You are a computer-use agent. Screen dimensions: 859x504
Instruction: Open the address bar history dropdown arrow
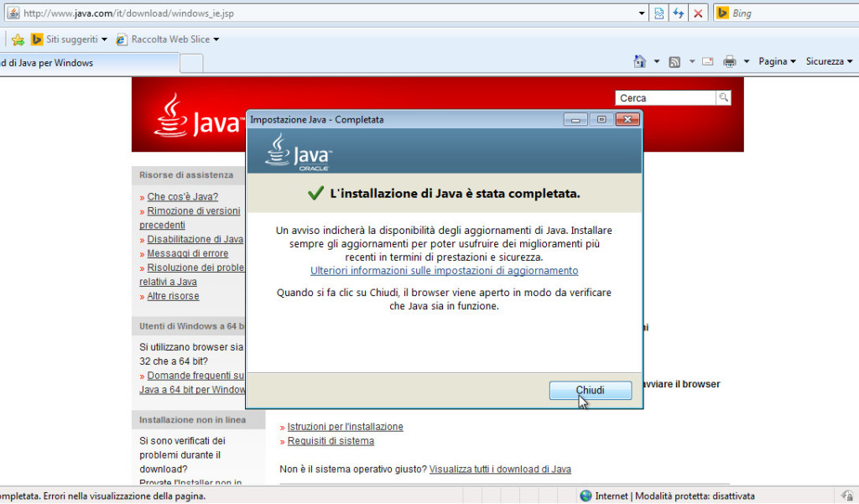[x=642, y=13]
